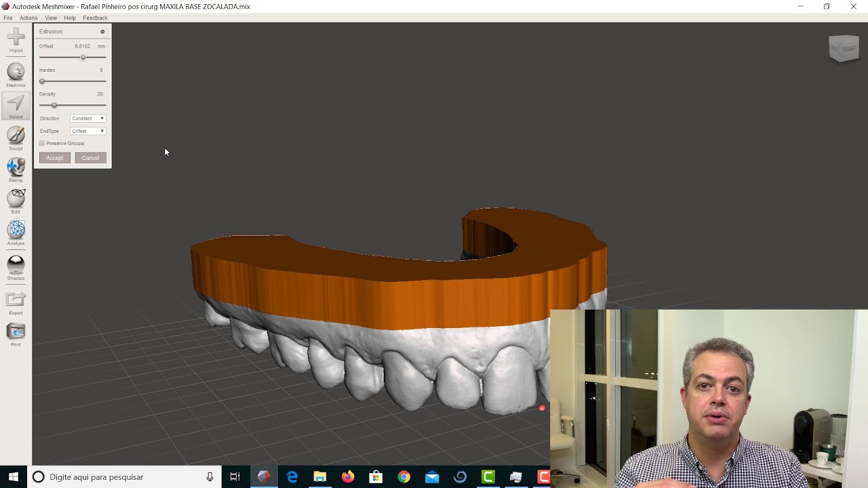868x488 pixels.
Task: Open EndType dropdown set to Offset
Action: pos(88,131)
